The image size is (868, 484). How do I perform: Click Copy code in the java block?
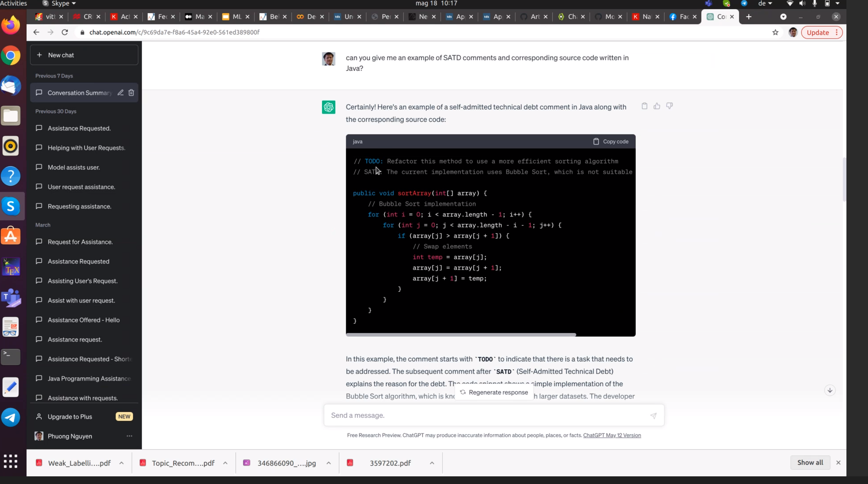611,142
